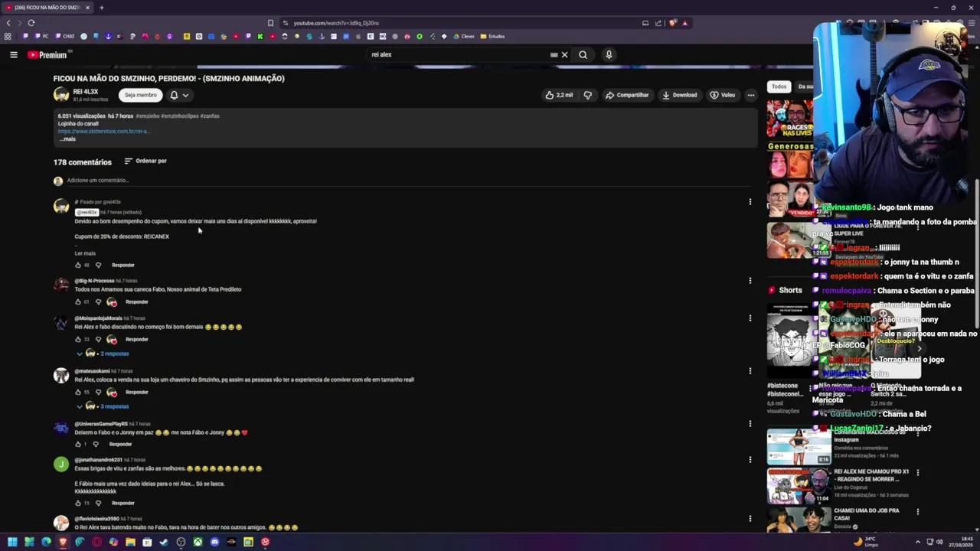Screen dimensions: 980x551
Task: Run search with the magnifier button
Action: tap(583, 54)
